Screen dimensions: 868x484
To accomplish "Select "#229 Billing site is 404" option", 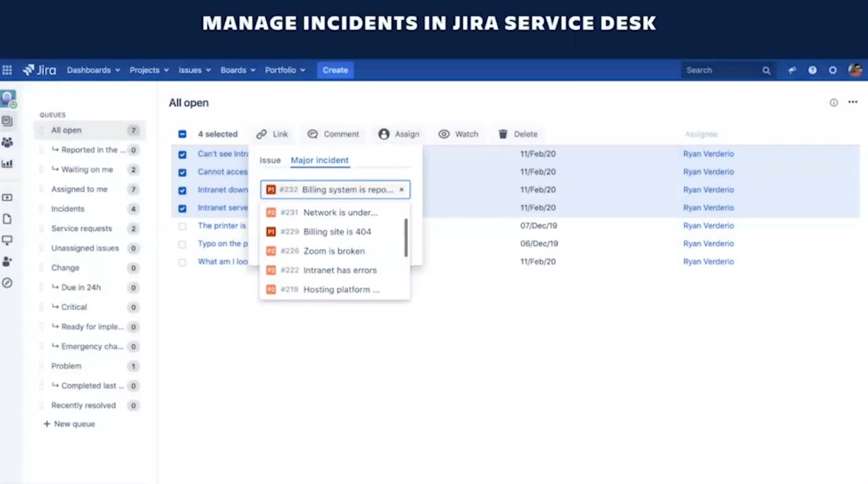I will pos(336,232).
